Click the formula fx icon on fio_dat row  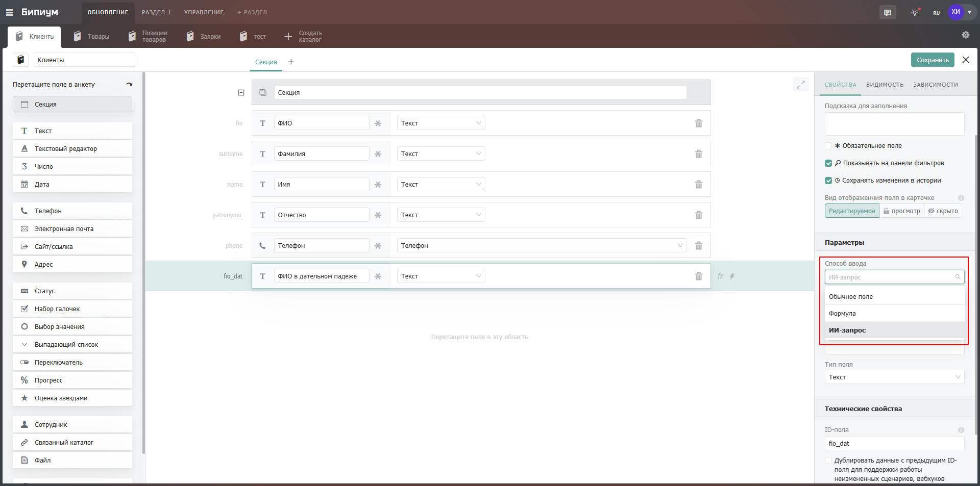coord(720,276)
